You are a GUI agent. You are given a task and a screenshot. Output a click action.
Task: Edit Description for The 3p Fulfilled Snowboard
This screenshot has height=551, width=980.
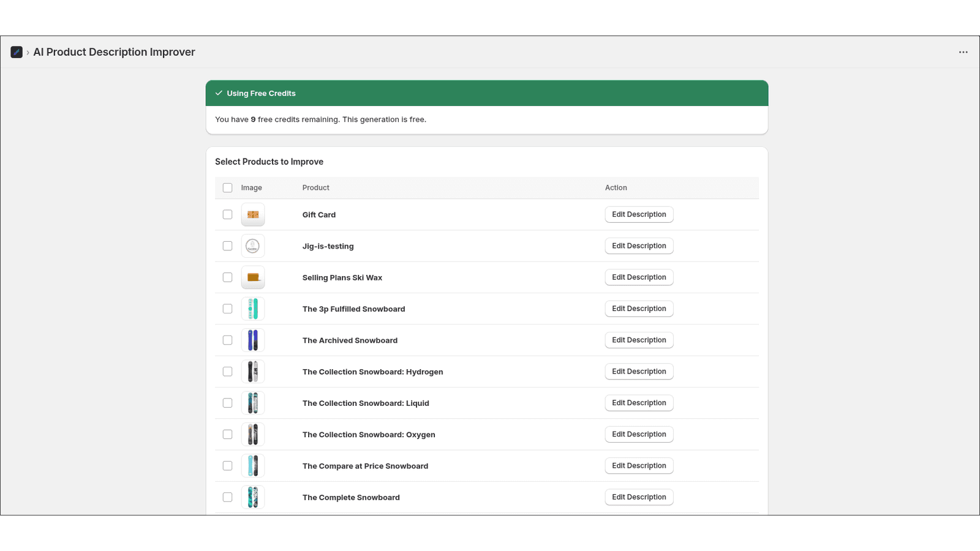(639, 308)
